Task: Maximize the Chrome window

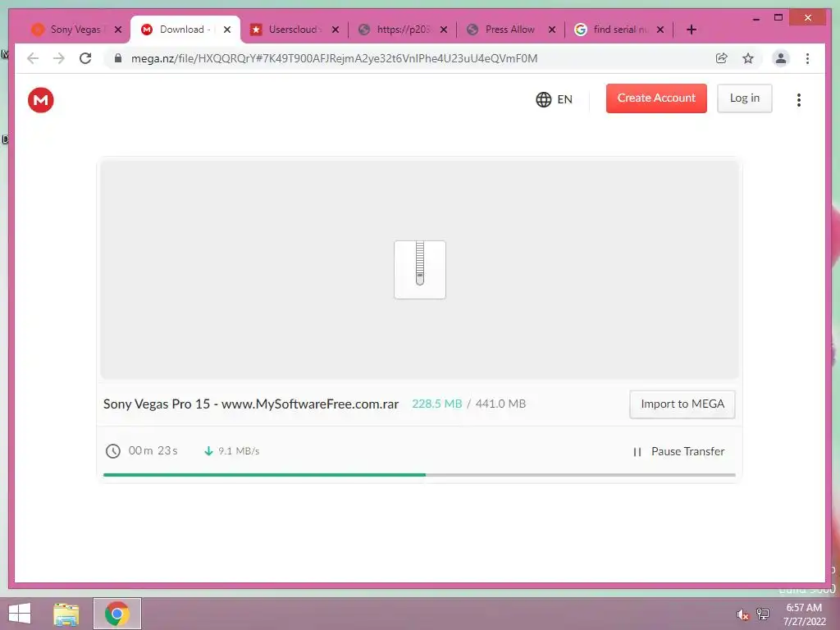Action: point(778,18)
